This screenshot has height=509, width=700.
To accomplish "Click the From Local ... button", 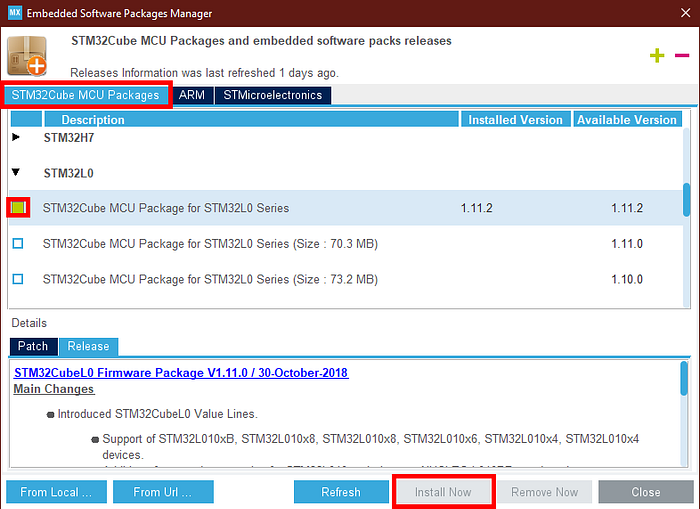I will tap(56, 492).
